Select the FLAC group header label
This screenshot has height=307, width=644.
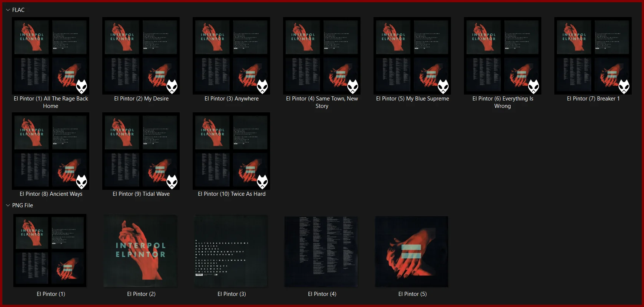(x=18, y=10)
